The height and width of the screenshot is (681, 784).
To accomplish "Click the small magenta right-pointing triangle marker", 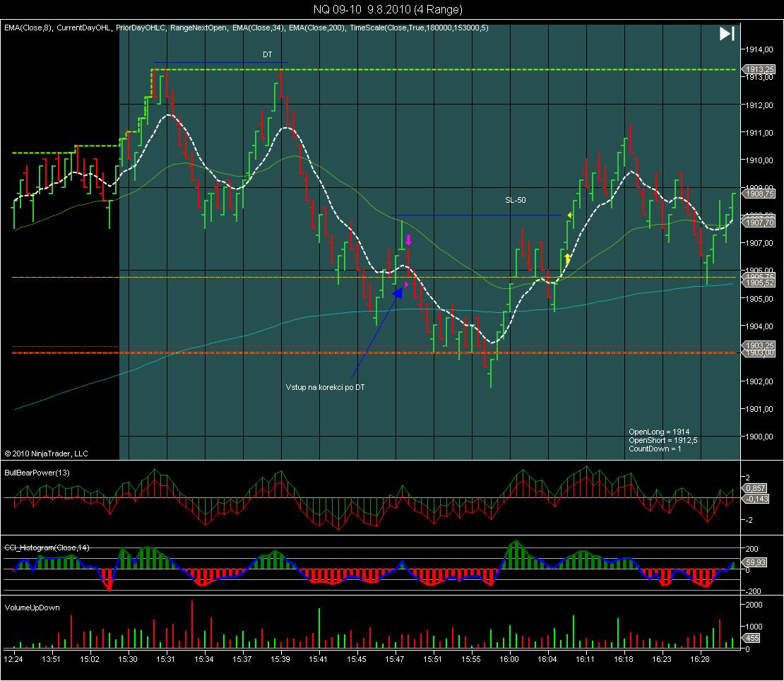I will coord(406,284).
